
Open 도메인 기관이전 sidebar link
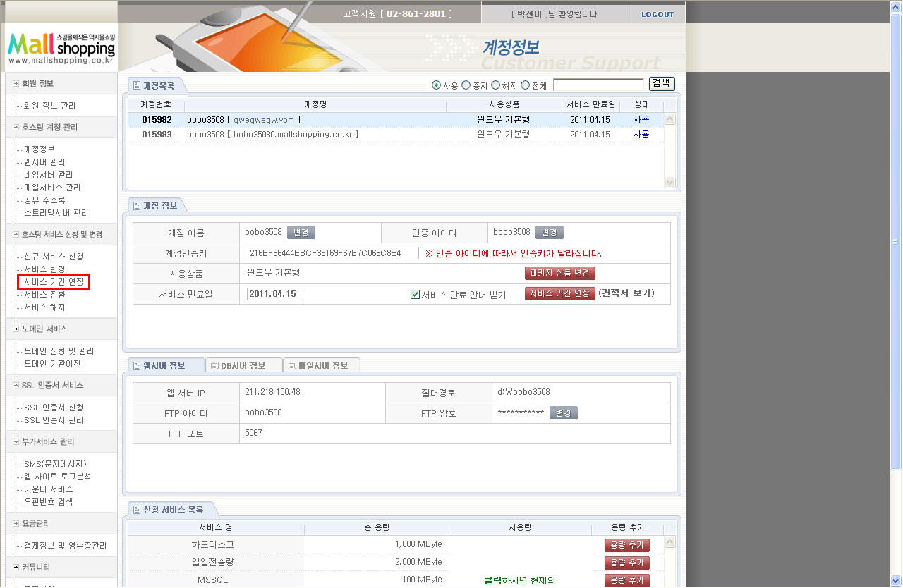52,364
